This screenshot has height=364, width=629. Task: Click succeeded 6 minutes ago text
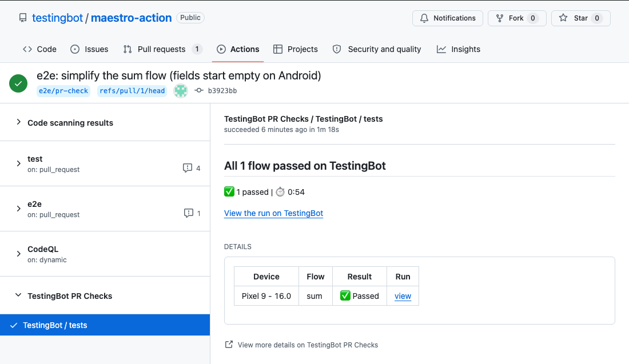[x=281, y=130]
